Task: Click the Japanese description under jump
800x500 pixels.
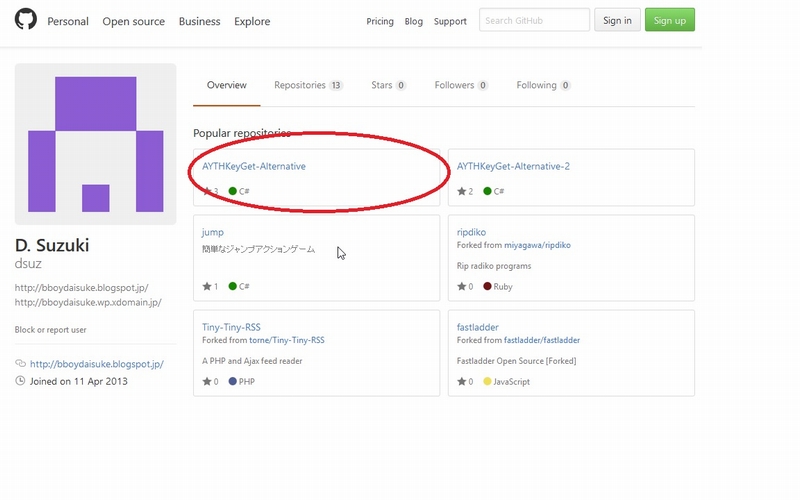Action: [259, 249]
